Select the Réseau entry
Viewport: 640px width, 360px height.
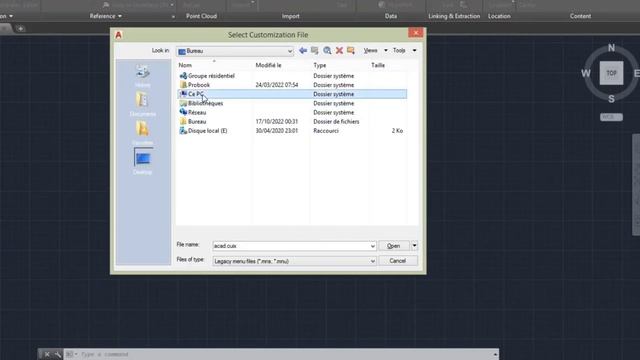click(x=197, y=112)
